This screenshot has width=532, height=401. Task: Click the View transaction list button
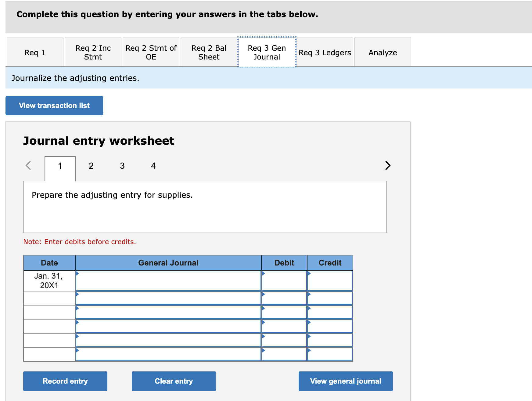[54, 105]
